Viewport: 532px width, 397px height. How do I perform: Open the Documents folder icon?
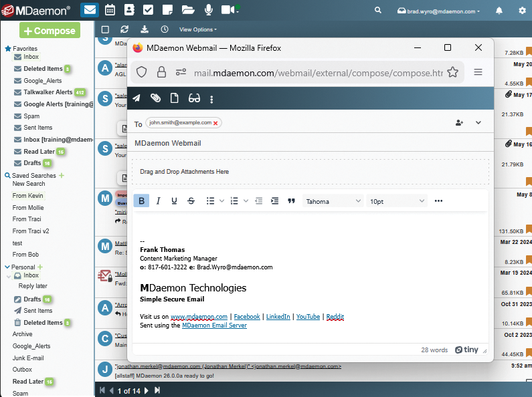point(188,10)
